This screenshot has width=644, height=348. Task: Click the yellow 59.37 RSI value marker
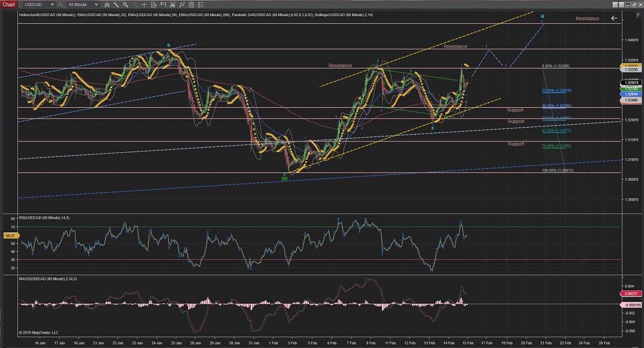point(9,236)
